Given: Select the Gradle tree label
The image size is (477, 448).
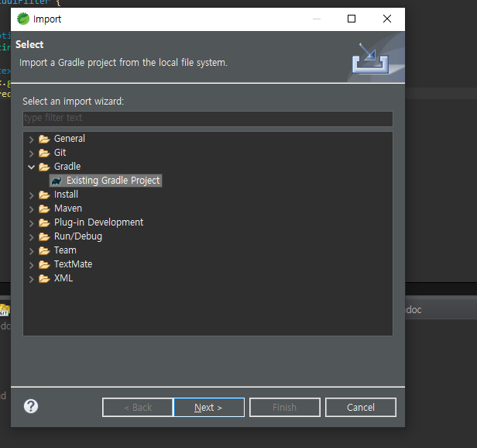Looking at the screenshot, I should click(67, 167).
